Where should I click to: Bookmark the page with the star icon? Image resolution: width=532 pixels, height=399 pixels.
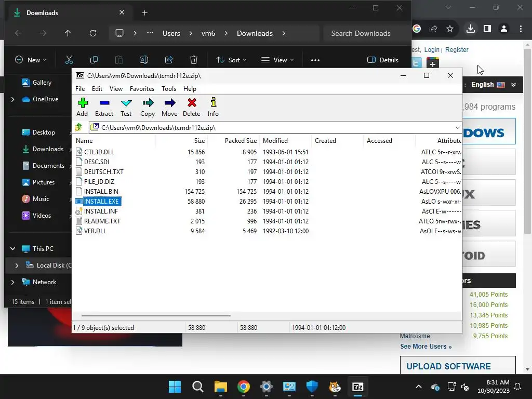pos(450,29)
